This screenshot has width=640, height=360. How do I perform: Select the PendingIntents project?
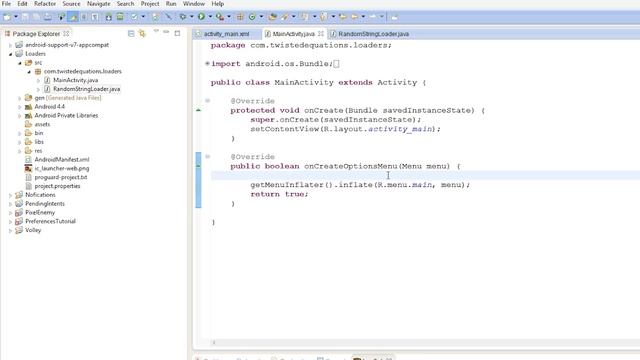(x=44, y=204)
